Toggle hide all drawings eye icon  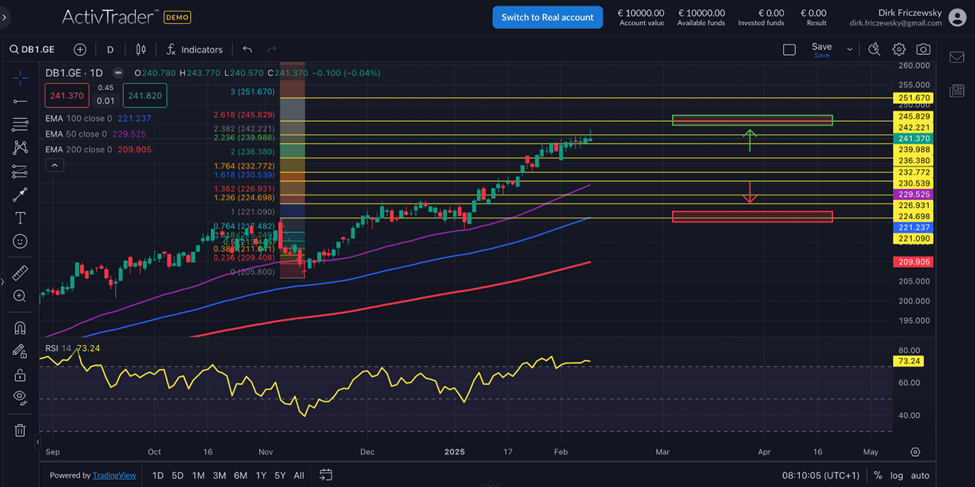[x=20, y=397]
